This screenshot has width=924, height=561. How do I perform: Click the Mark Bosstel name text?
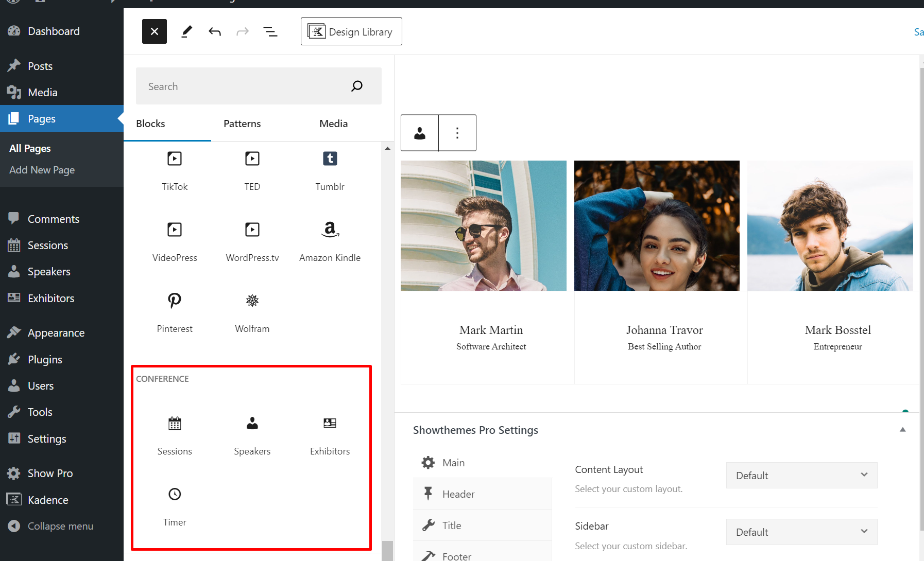click(838, 330)
